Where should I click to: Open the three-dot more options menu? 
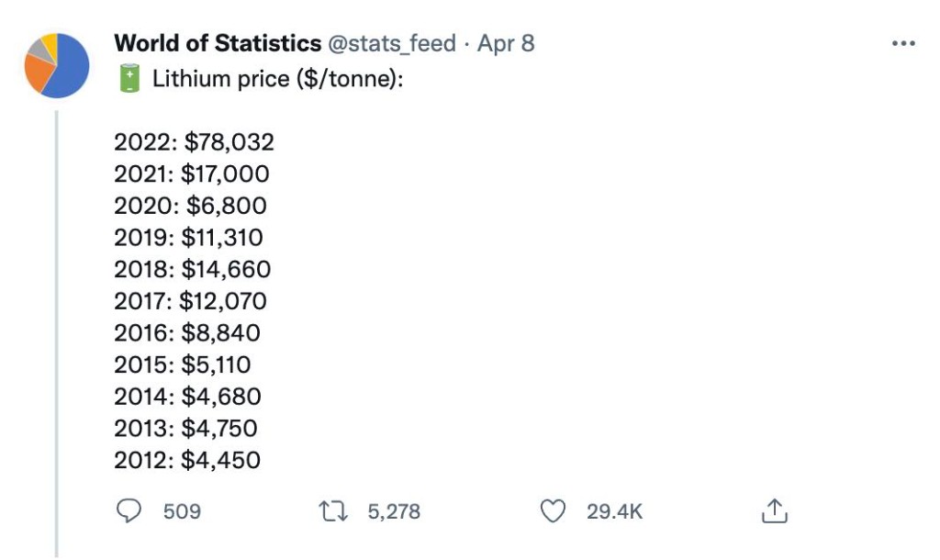click(904, 44)
